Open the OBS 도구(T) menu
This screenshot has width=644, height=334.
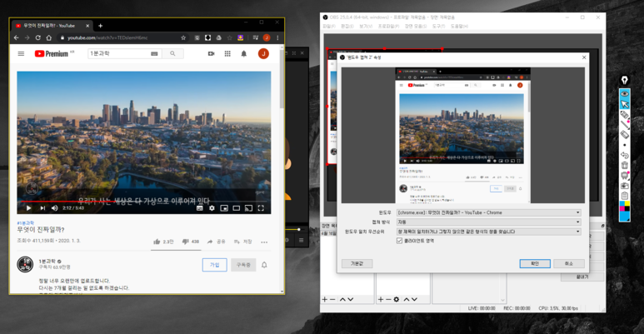tap(439, 27)
